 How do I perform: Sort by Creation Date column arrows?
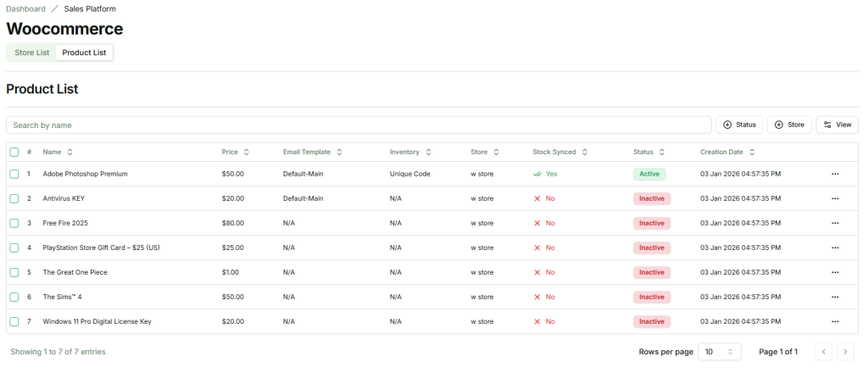(x=752, y=153)
